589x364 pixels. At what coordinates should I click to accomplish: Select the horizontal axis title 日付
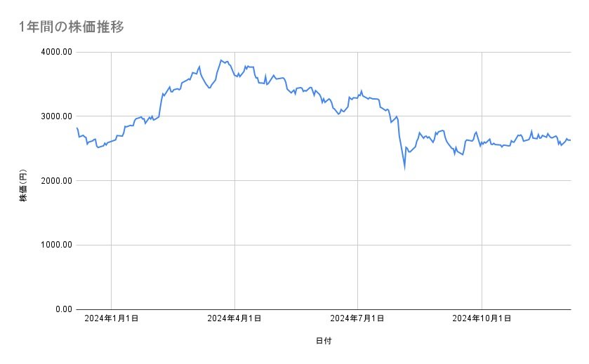(x=324, y=341)
